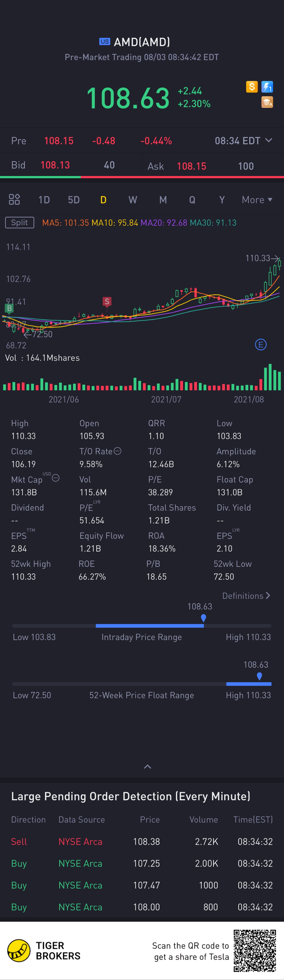Tap the orange dollar sign badge icon
The height and width of the screenshot is (980, 284).
pos(252,87)
